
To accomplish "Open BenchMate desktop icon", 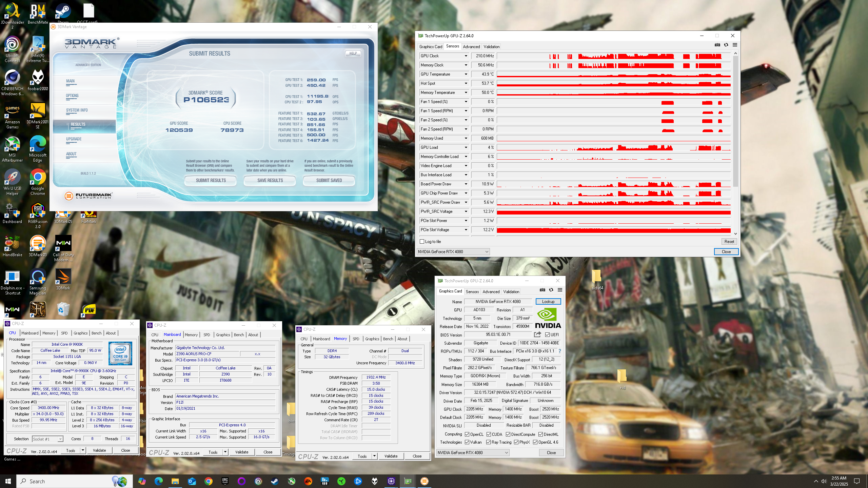I will pyautogui.click(x=38, y=14).
